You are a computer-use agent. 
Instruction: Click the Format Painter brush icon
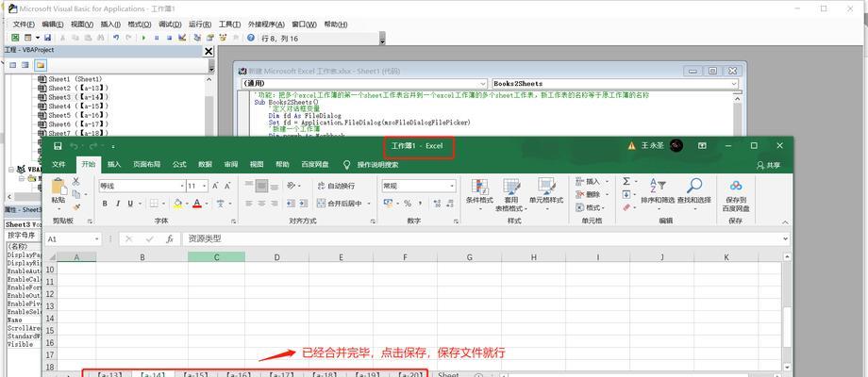[76, 206]
